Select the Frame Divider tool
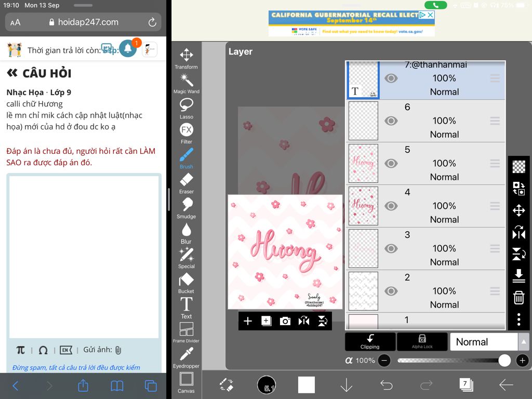 tap(187, 332)
